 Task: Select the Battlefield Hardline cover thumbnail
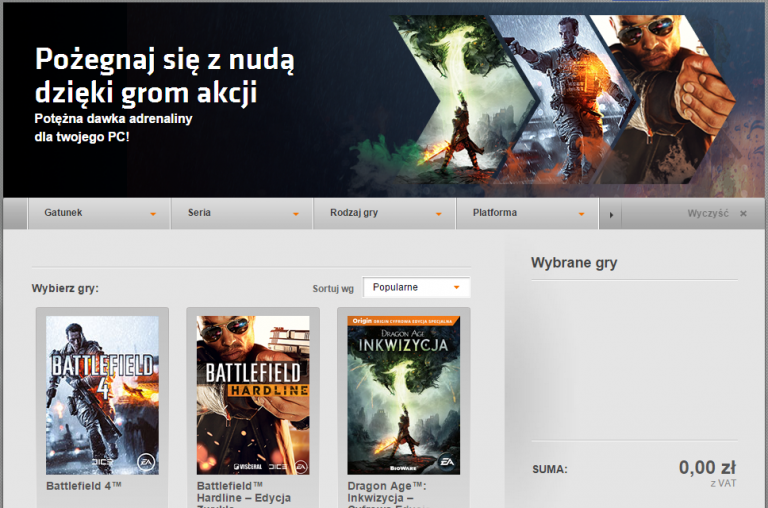253,395
